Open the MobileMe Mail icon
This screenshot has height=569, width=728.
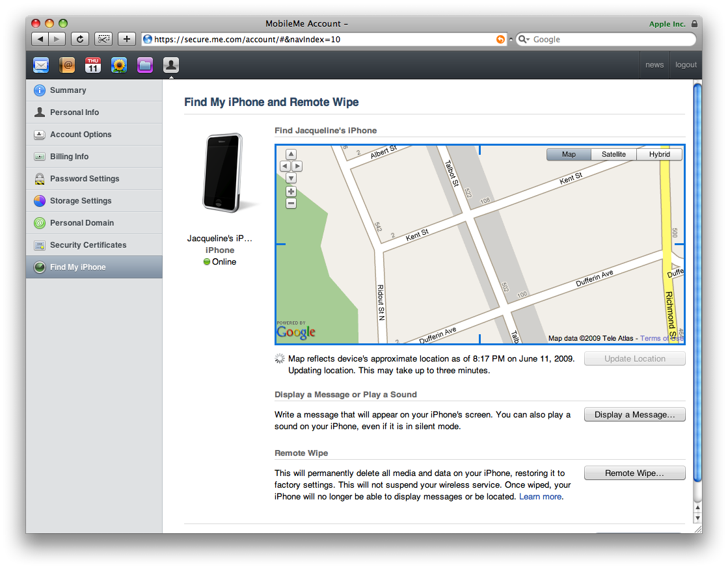pos(41,65)
